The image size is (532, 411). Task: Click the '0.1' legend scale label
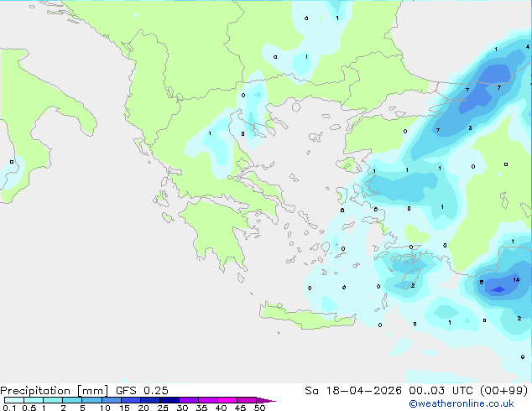(x=9, y=408)
